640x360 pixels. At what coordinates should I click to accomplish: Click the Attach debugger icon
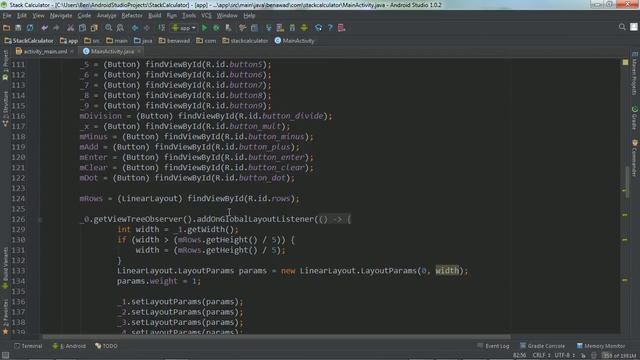click(x=228, y=28)
